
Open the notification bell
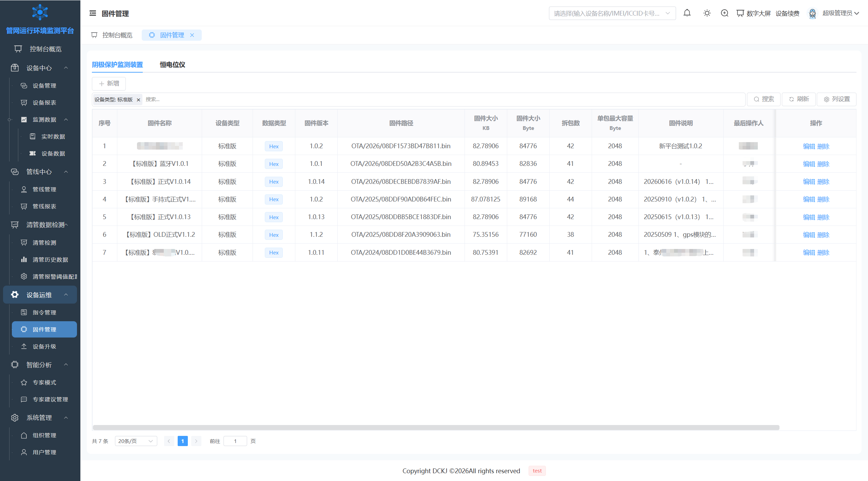pyautogui.click(x=687, y=13)
